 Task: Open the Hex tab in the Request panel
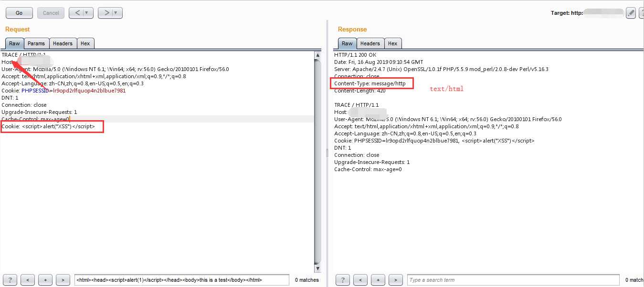[85, 43]
